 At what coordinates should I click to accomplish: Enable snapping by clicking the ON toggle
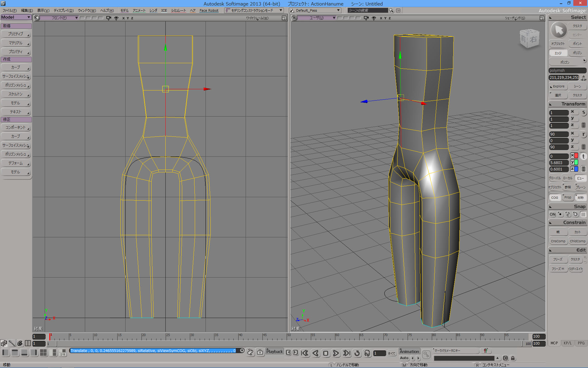(x=552, y=214)
